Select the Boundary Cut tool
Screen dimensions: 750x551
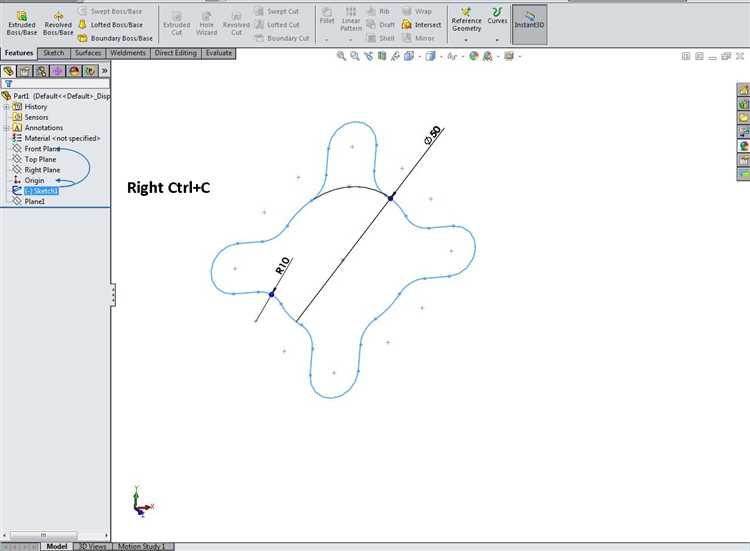pyautogui.click(x=282, y=38)
